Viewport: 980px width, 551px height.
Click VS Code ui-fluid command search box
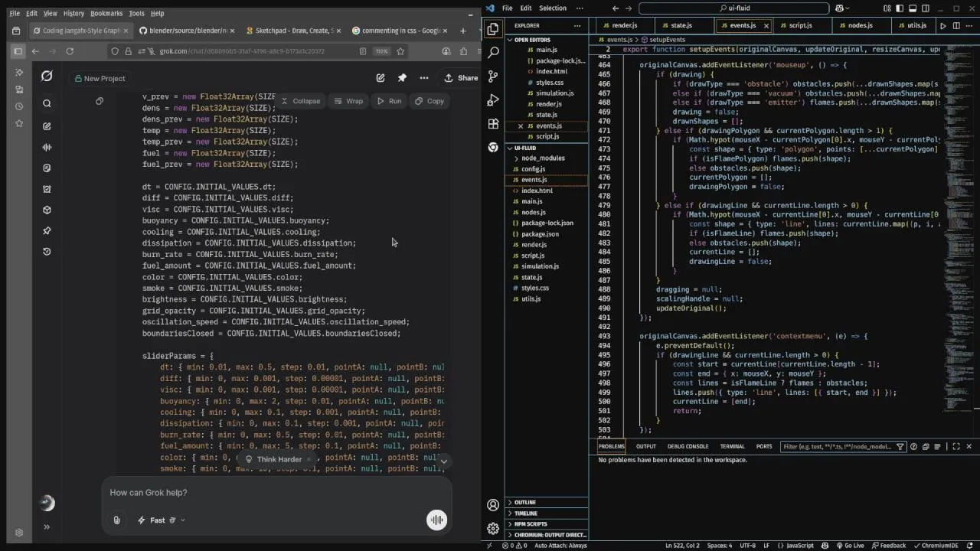pos(733,8)
